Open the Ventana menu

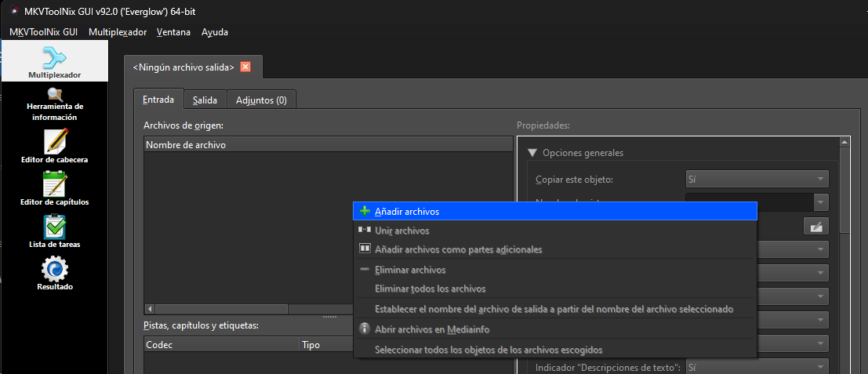[173, 32]
